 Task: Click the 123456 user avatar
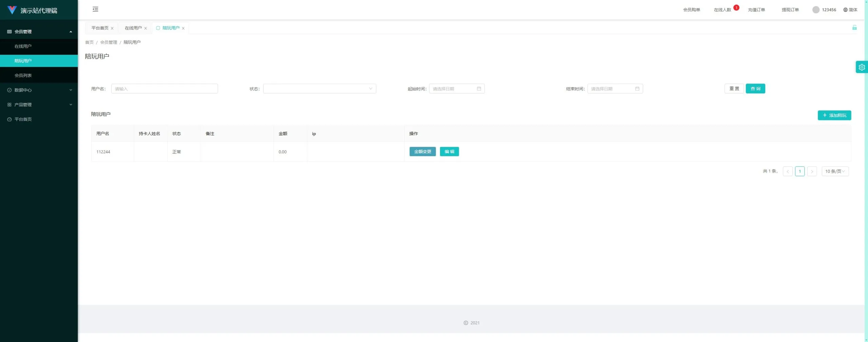(x=816, y=10)
